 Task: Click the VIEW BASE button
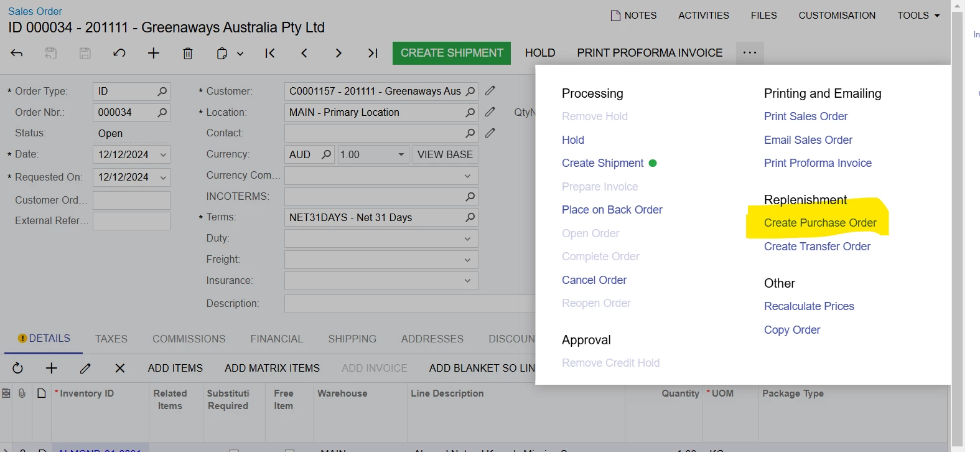[x=445, y=154]
